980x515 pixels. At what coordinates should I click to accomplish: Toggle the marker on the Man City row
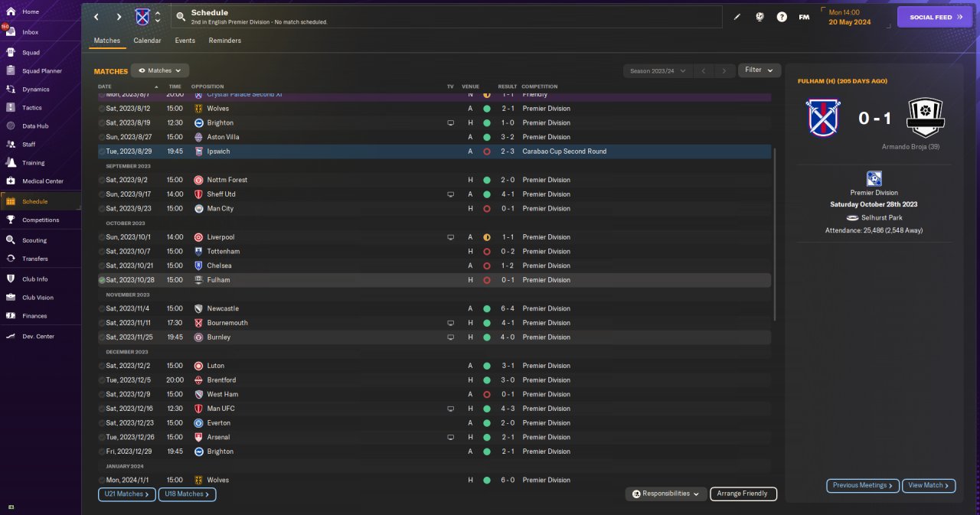pos(102,208)
